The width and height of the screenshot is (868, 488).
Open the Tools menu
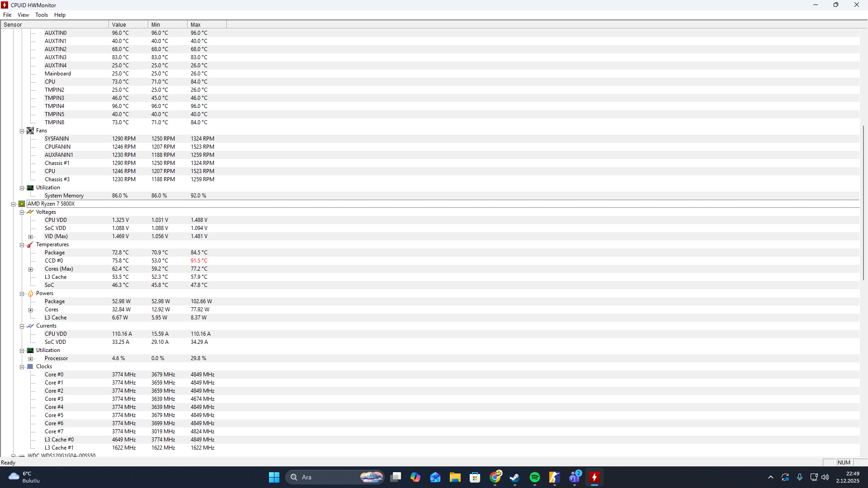click(42, 15)
